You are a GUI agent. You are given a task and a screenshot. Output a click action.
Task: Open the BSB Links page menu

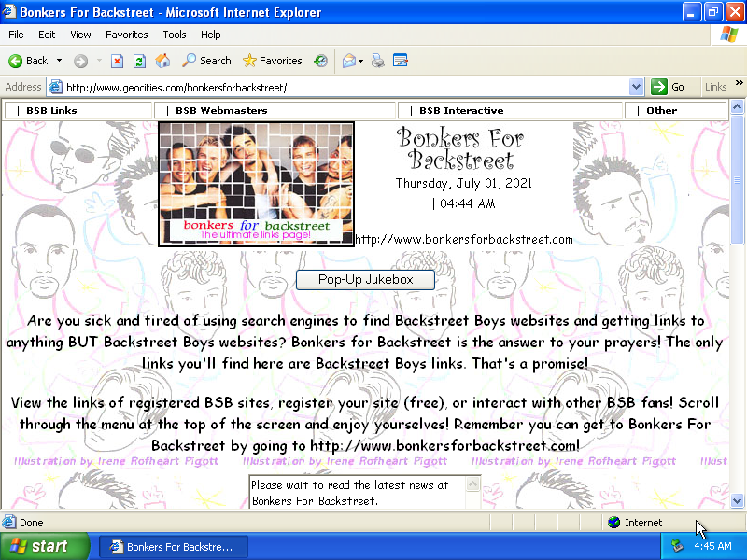[x=78, y=110]
